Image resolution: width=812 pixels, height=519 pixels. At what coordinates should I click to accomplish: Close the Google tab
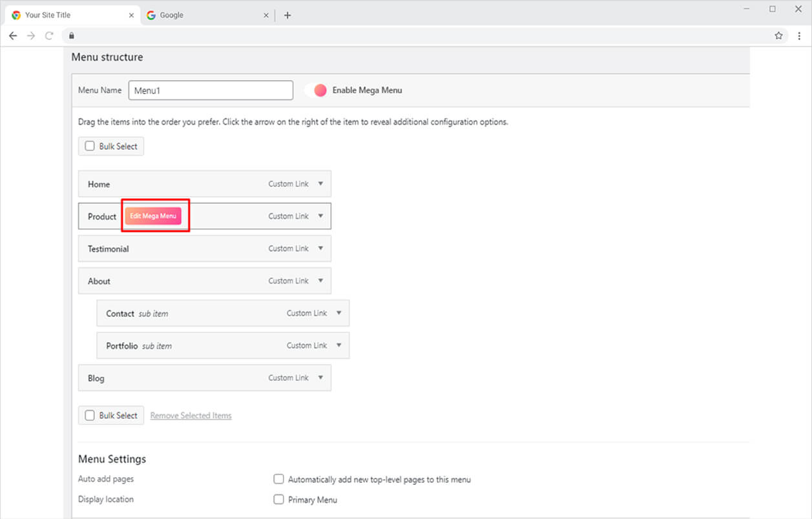point(266,15)
